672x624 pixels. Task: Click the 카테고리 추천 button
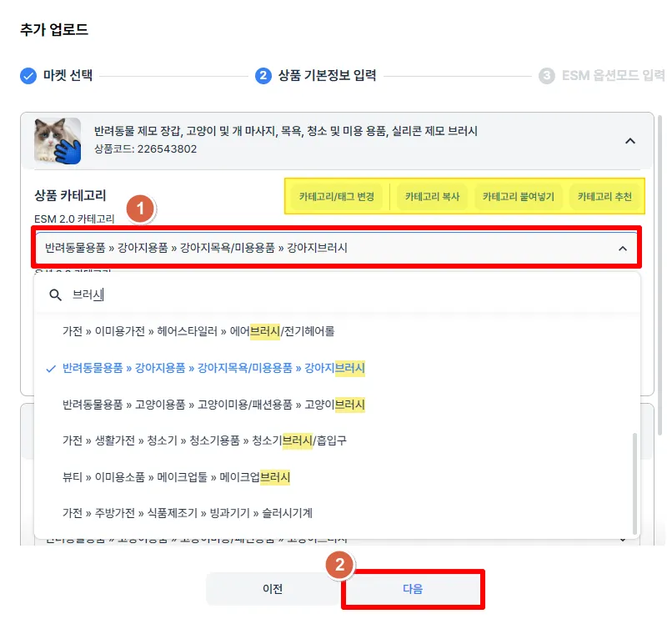604,196
